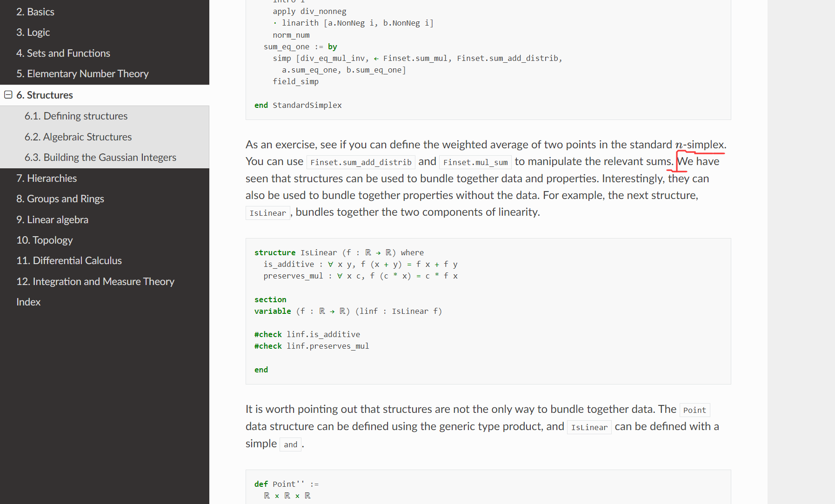Collapse the Structures section using minus icon
This screenshot has width=835, height=504.
pyautogui.click(x=8, y=95)
